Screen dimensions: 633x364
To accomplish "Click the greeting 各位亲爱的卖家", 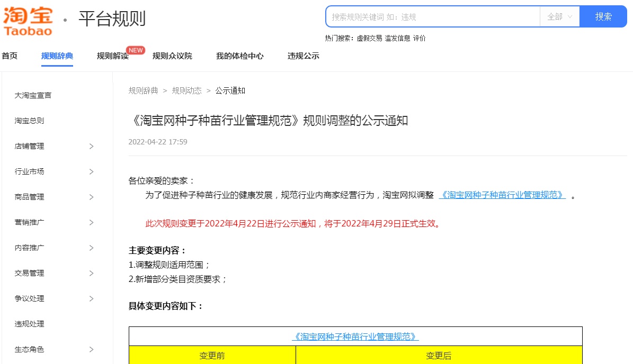I will [162, 181].
